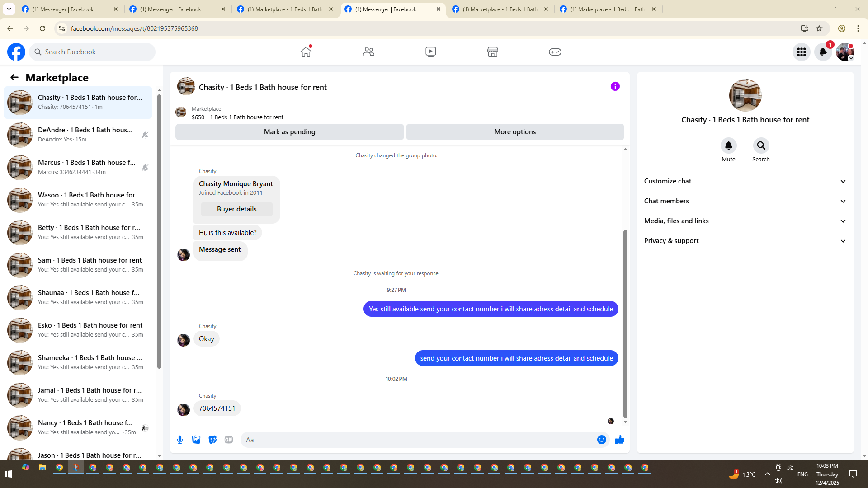
Task: Click the Buyer details button
Action: pos(236,209)
